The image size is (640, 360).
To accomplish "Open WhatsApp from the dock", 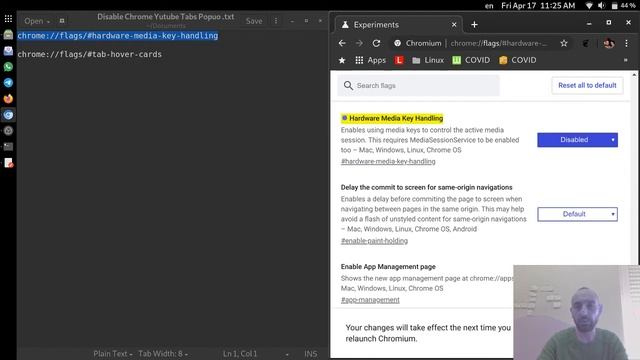I will pyautogui.click(x=8, y=67).
